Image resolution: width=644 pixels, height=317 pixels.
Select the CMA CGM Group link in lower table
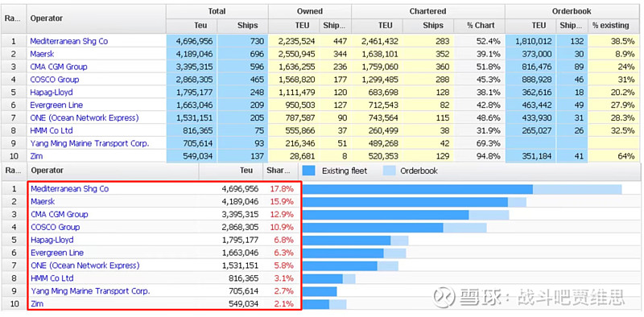tap(59, 214)
